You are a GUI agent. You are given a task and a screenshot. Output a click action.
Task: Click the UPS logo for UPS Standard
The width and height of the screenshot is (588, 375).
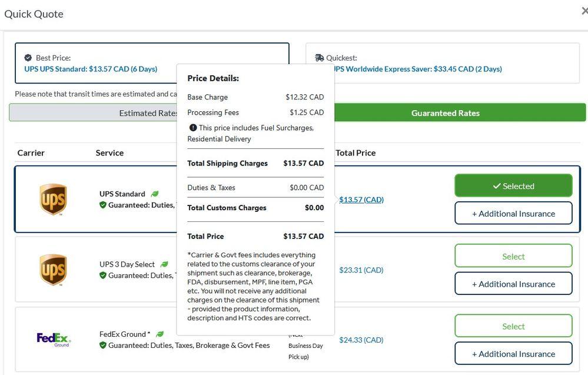53,199
